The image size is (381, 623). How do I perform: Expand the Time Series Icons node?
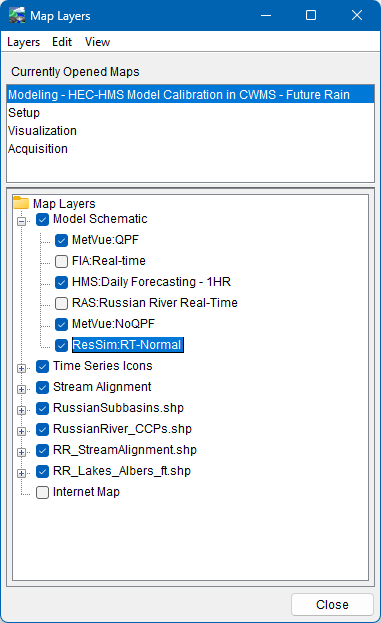[x=22, y=368]
